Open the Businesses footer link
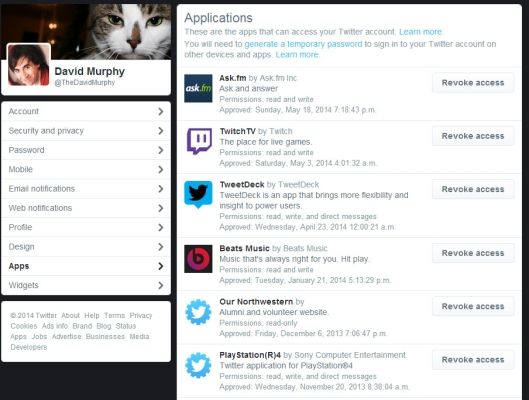This screenshot has height=400, width=529. [x=105, y=336]
